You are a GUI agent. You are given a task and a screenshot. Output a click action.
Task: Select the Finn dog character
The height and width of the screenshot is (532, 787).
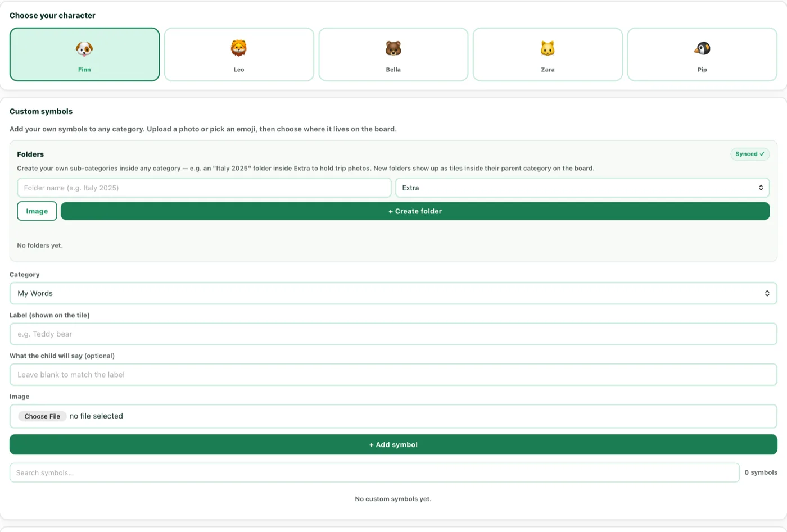84,54
